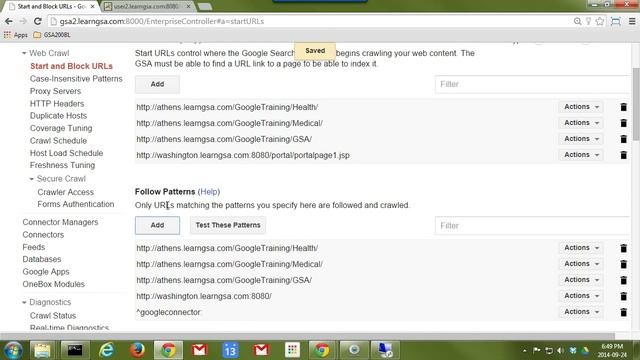This screenshot has width=640, height=360.
Task: Delete the washington 8080 follow pattern trash icon
Action: point(623,296)
